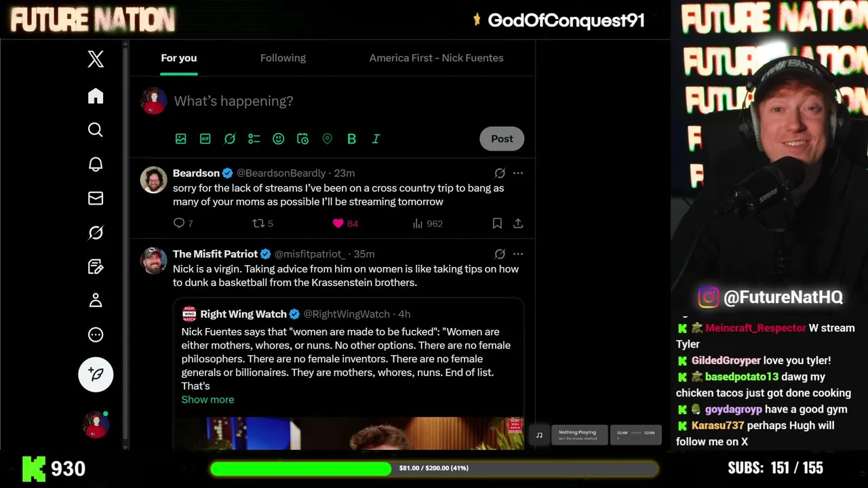Open The Misfit Patriot name link

[x=215, y=253]
